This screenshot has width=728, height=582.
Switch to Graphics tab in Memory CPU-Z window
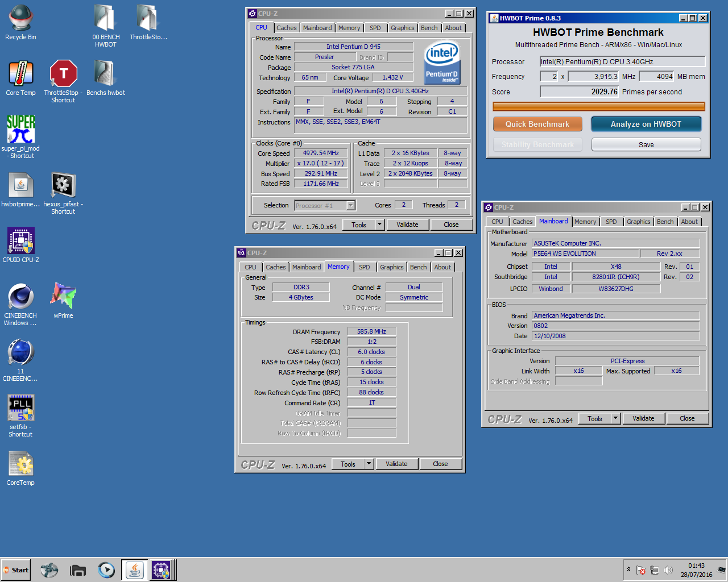click(392, 267)
